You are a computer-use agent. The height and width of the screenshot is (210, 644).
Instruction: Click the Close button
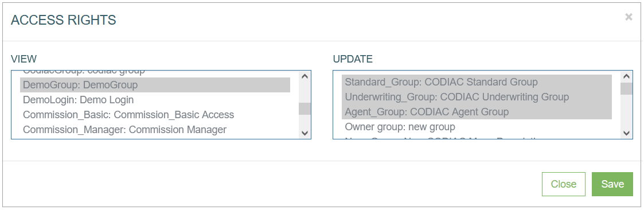point(564,184)
